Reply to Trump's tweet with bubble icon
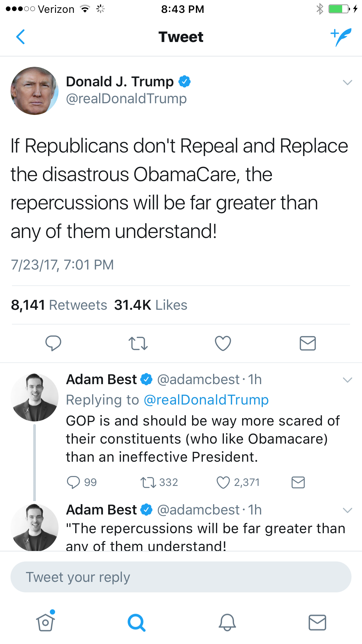362x644 pixels. [x=53, y=343]
